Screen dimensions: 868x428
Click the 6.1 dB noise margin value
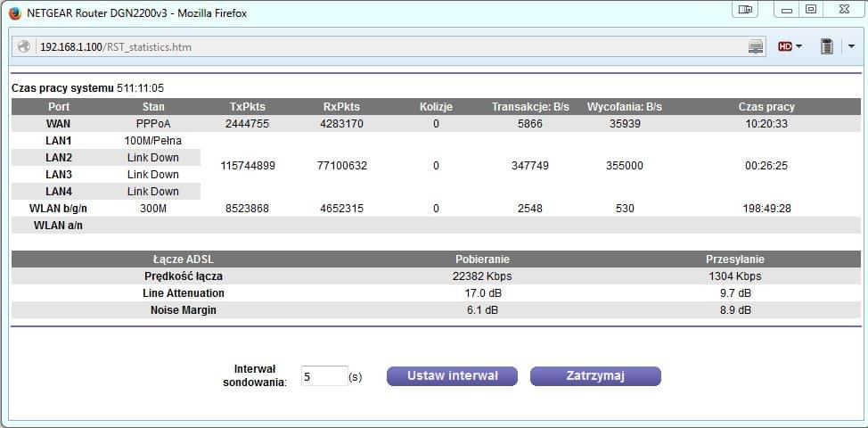click(x=482, y=310)
